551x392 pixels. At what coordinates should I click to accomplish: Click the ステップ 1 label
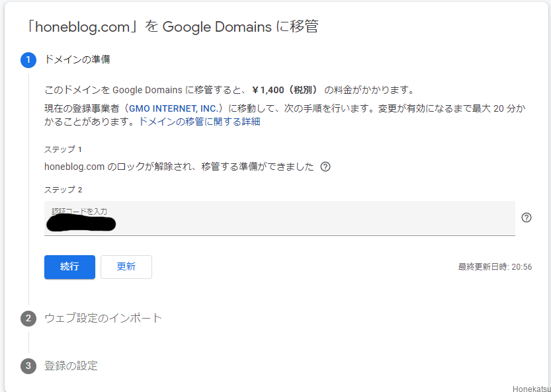pos(63,149)
